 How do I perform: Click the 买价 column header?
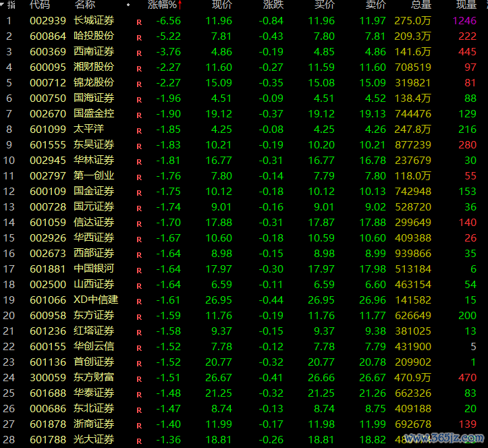(x=324, y=4)
